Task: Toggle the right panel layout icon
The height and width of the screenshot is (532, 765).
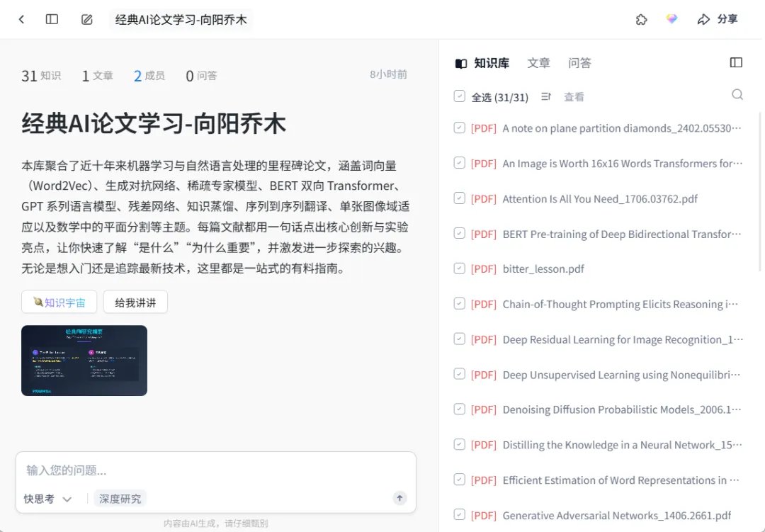Action: (x=736, y=62)
